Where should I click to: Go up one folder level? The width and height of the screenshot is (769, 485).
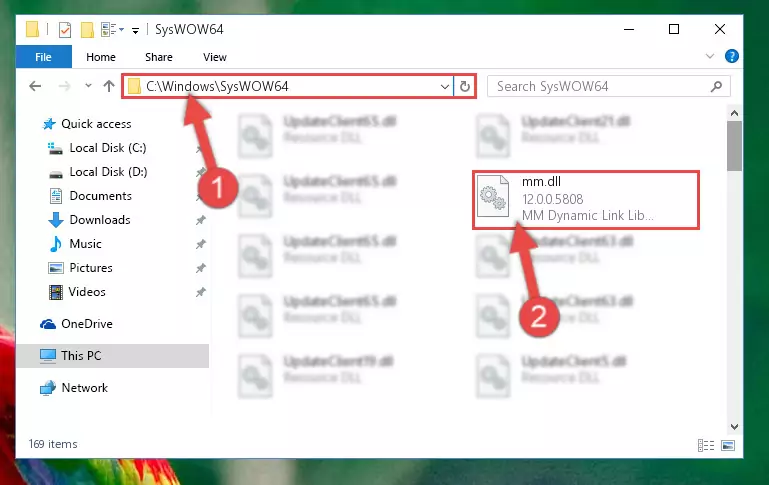pos(109,86)
